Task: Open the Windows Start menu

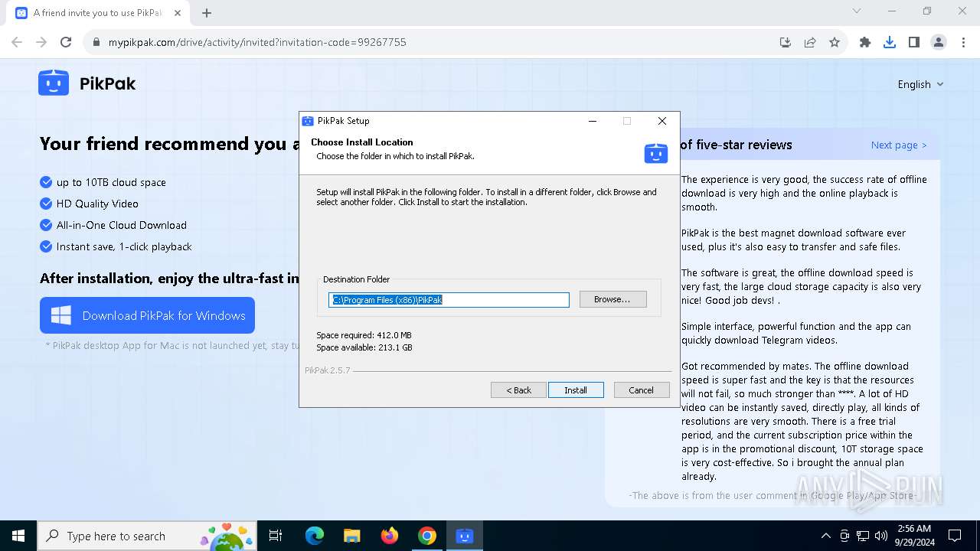Action: coord(18,536)
